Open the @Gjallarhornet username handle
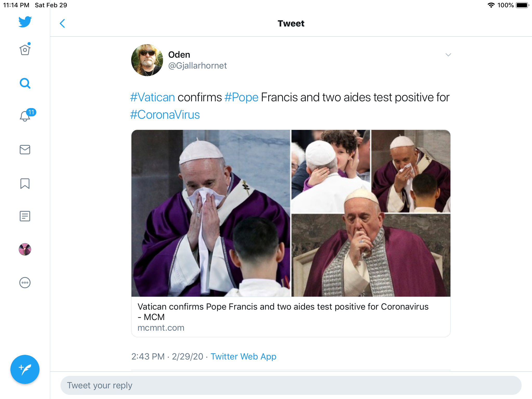This screenshot has width=532, height=399. point(197,66)
